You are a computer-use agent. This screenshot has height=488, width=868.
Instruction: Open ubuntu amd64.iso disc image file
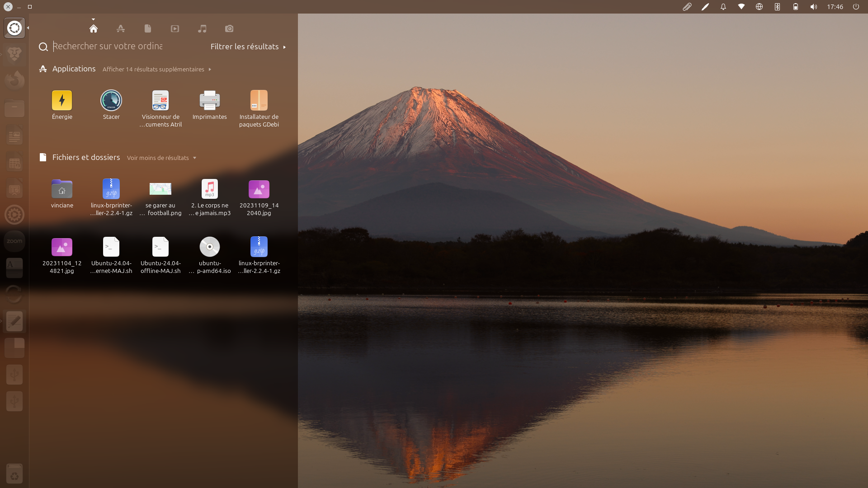pos(210,247)
